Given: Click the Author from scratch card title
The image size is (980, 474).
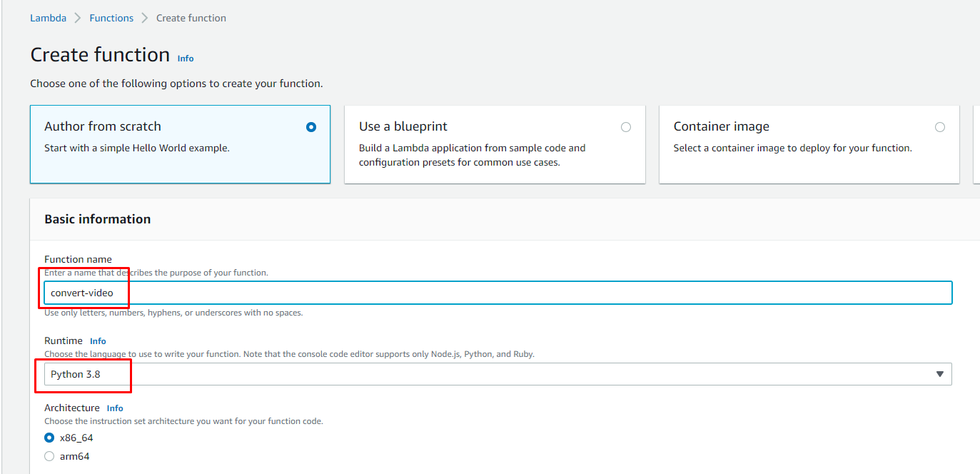Looking at the screenshot, I should point(103,126).
